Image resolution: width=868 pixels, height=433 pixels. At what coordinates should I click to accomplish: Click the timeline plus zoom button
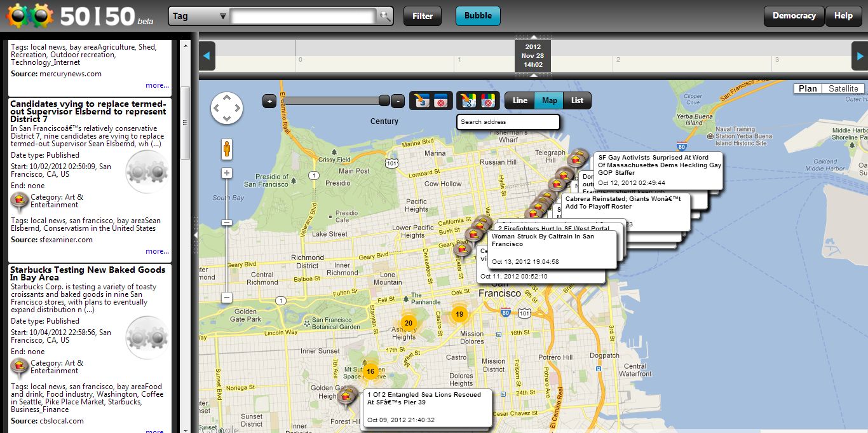(x=269, y=100)
